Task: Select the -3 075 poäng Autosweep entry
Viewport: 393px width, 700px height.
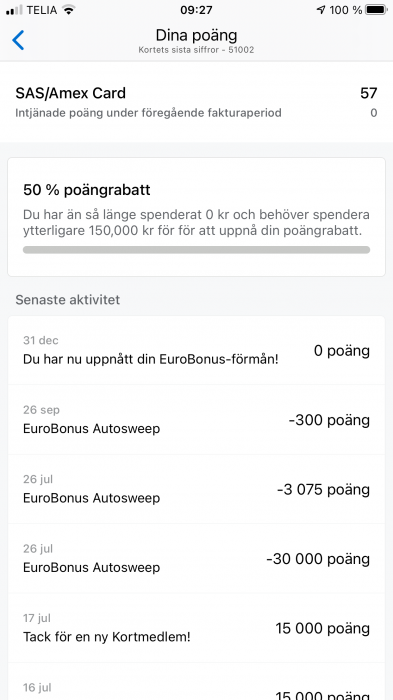Action: (196, 489)
